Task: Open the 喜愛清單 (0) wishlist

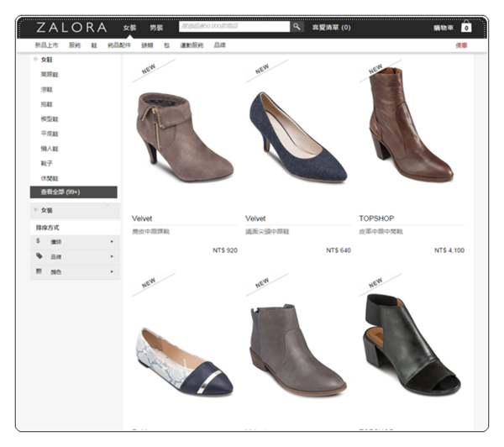Action: [x=331, y=28]
